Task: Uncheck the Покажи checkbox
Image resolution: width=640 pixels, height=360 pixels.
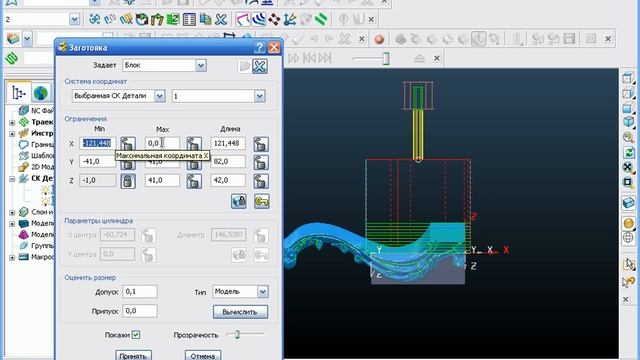Action: (136, 335)
